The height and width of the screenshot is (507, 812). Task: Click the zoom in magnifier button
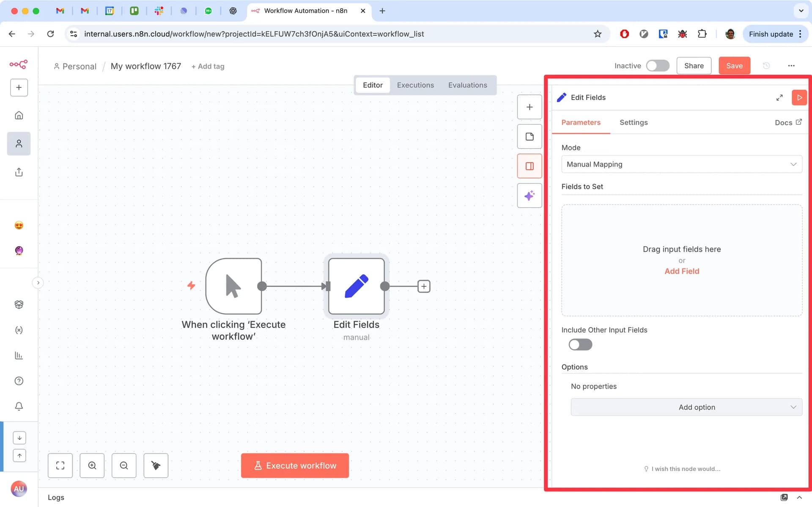click(92, 466)
